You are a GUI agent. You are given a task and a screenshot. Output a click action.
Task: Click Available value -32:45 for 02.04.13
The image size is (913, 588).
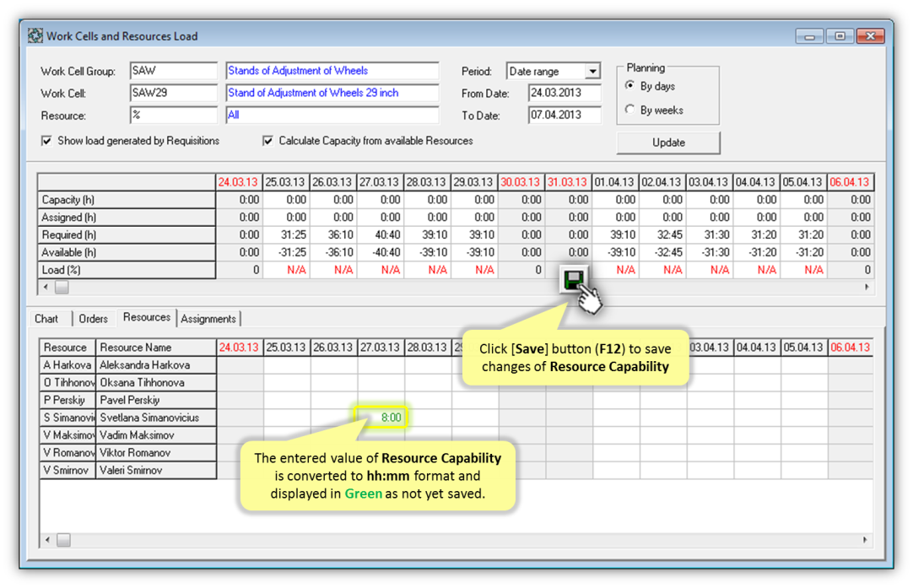point(662,252)
